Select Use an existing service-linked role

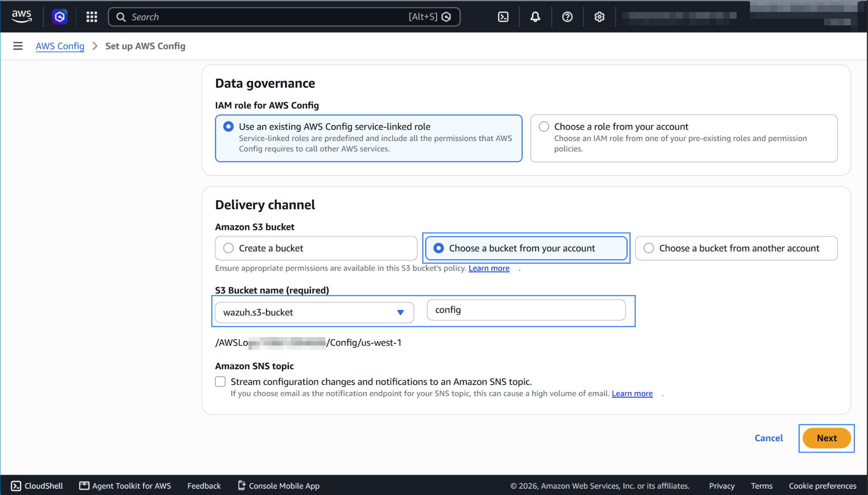coord(368,138)
